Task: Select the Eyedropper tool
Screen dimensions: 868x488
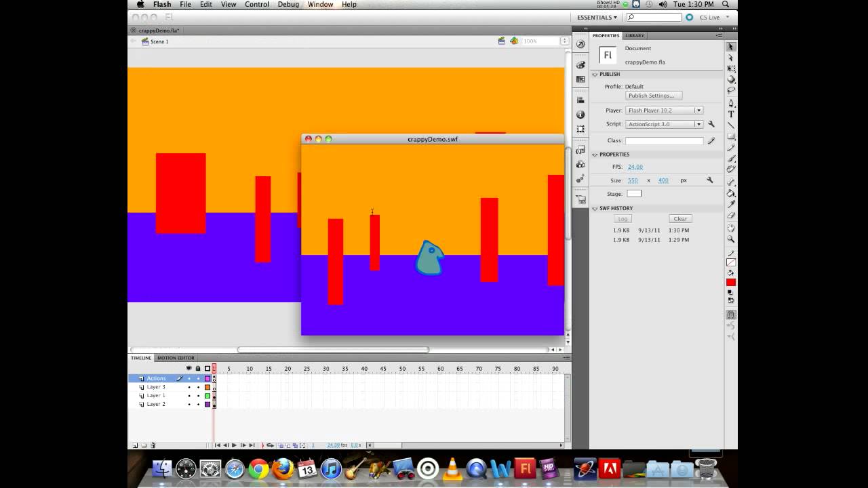Action: 731,204
